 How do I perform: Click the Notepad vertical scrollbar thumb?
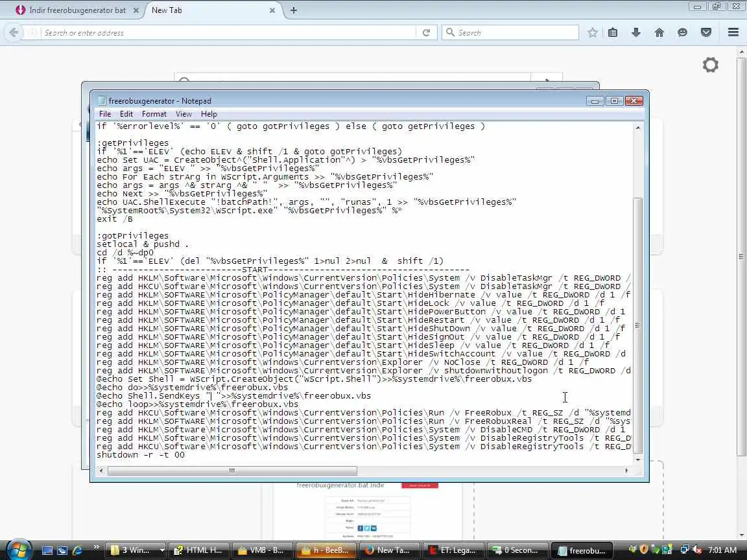(x=638, y=325)
